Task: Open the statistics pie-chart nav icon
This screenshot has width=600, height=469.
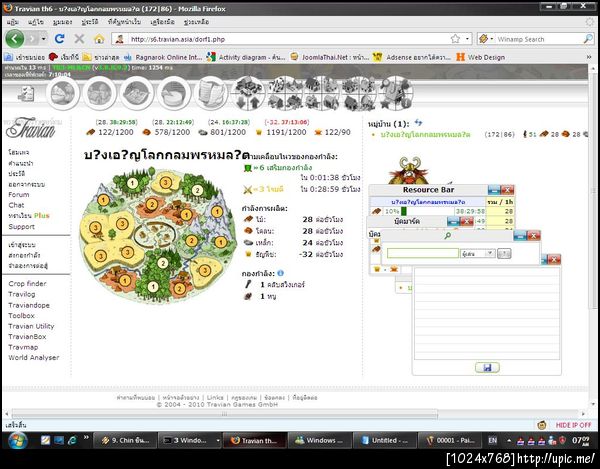Action: 174,93
